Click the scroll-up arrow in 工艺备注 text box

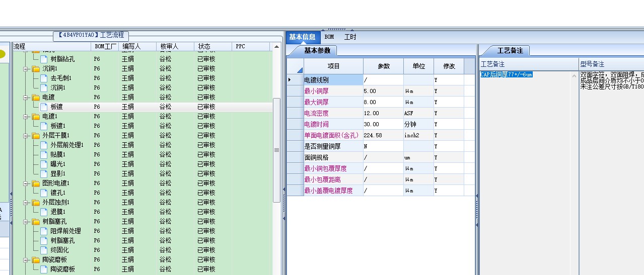point(575,75)
